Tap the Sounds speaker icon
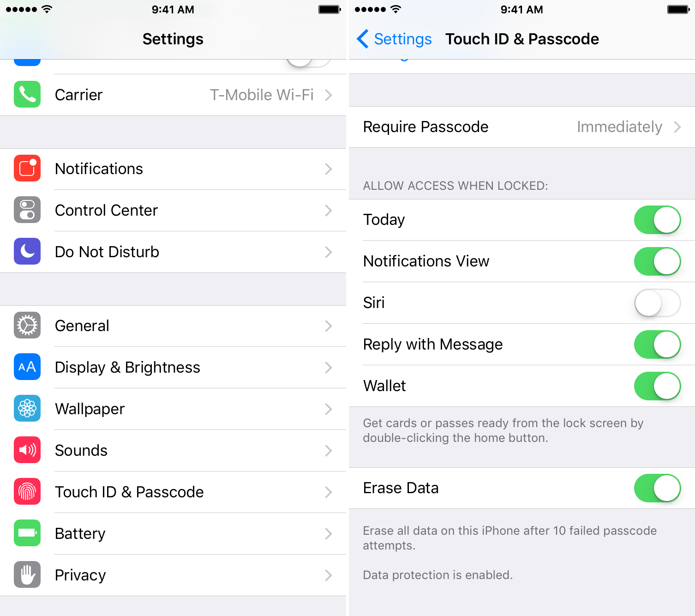This screenshot has width=695, height=616. click(27, 450)
